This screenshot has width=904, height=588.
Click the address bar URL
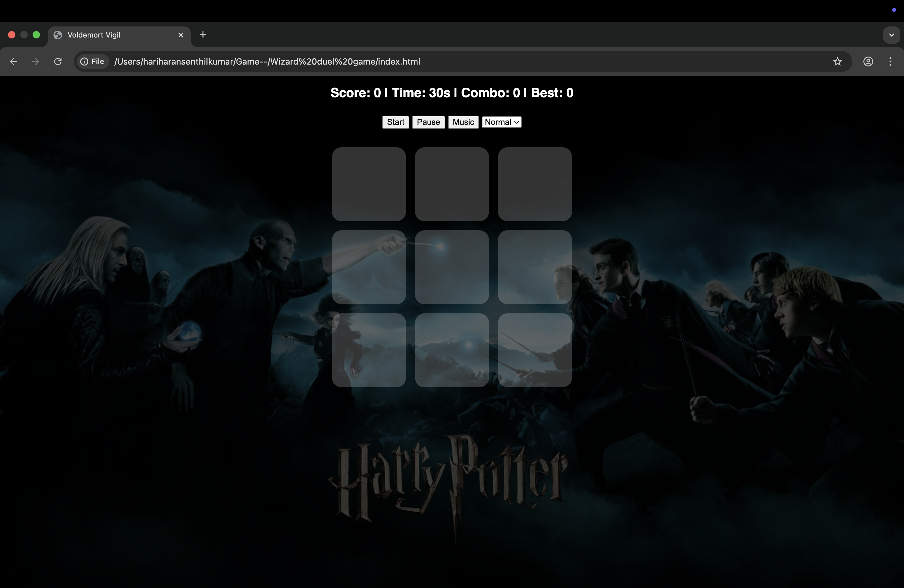point(267,62)
